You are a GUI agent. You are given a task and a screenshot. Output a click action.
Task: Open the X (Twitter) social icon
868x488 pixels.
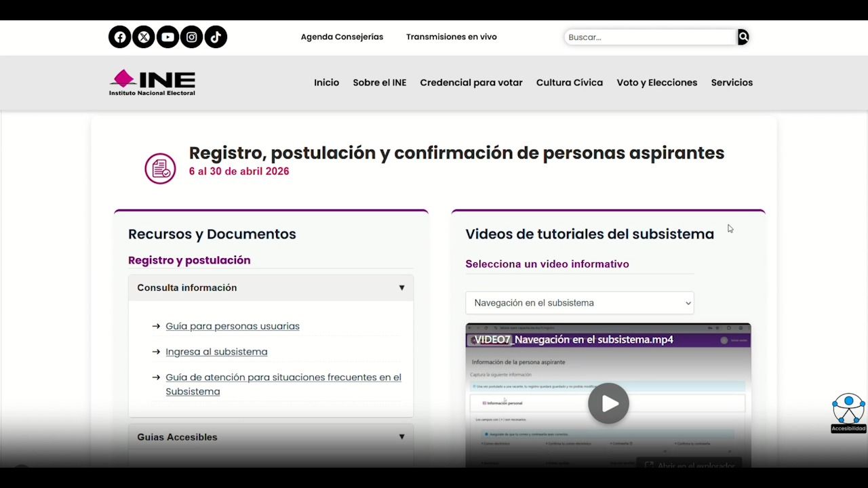point(144,37)
